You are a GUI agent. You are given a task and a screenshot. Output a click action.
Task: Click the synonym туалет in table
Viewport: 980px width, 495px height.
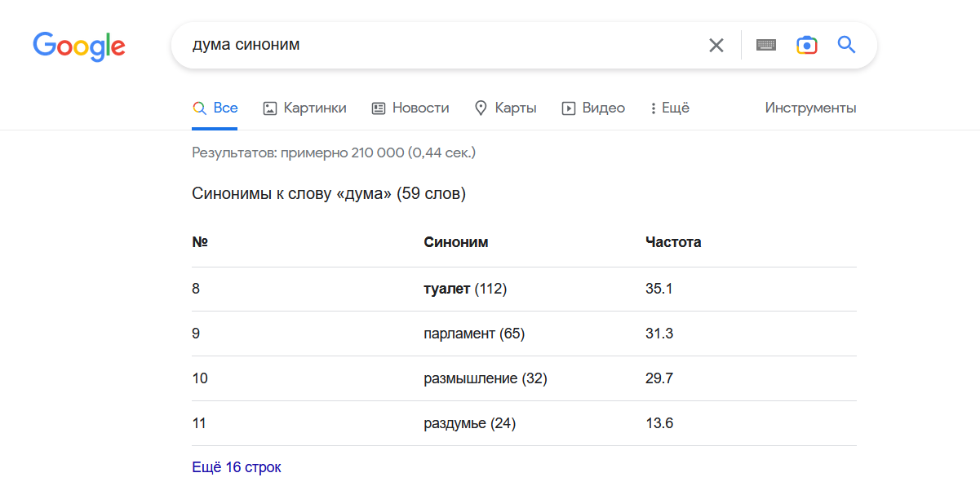click(447, 289)
